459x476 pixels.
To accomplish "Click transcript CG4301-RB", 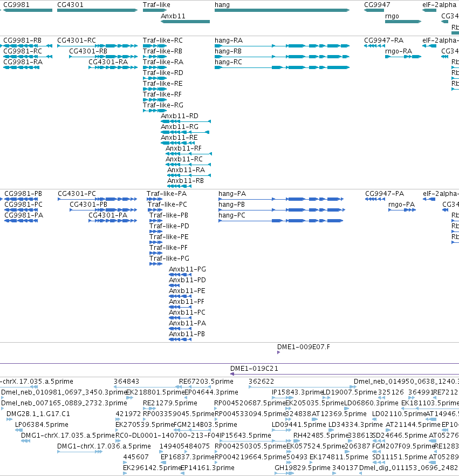I will point(104,57).
